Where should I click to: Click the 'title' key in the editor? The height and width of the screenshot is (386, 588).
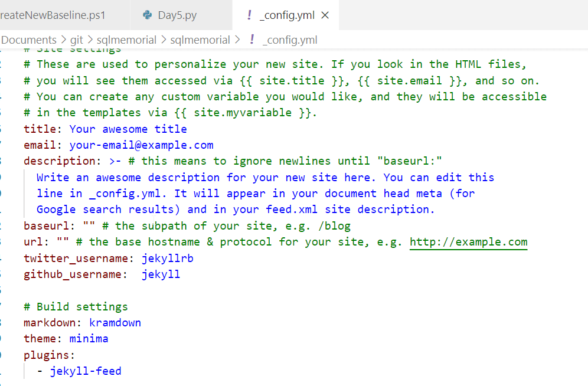point(40,129)
